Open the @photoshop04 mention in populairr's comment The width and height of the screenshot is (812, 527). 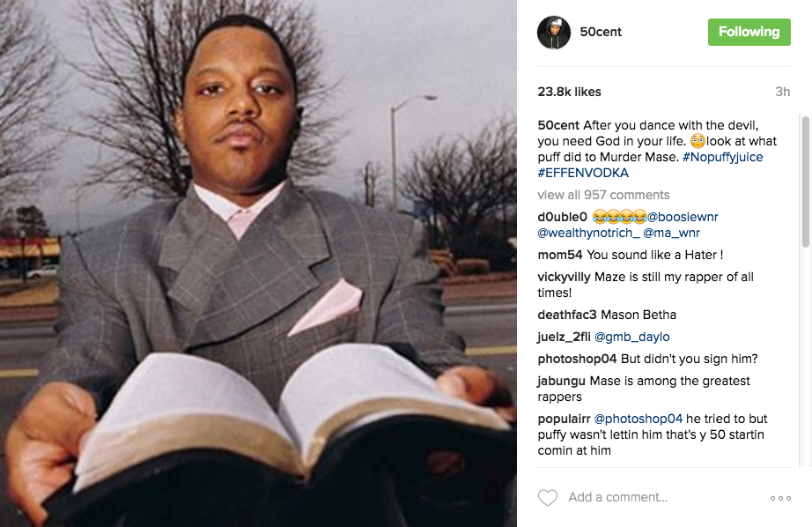click(x=638, y=419)
